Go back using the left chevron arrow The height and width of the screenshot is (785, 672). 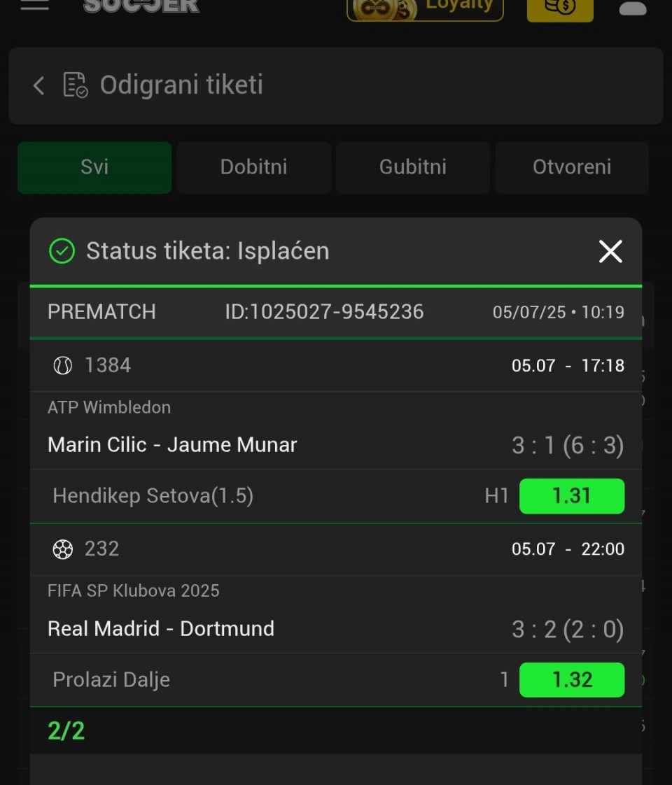click(x=38, y=85)
